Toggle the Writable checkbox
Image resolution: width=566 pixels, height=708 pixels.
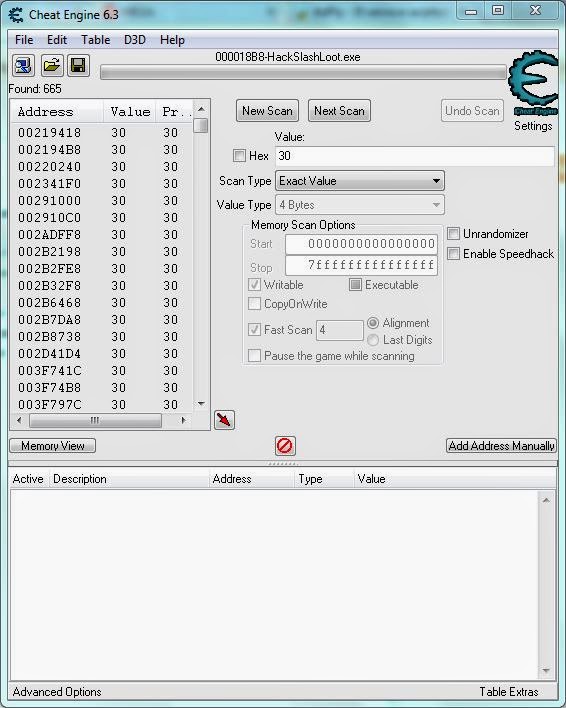255,285
